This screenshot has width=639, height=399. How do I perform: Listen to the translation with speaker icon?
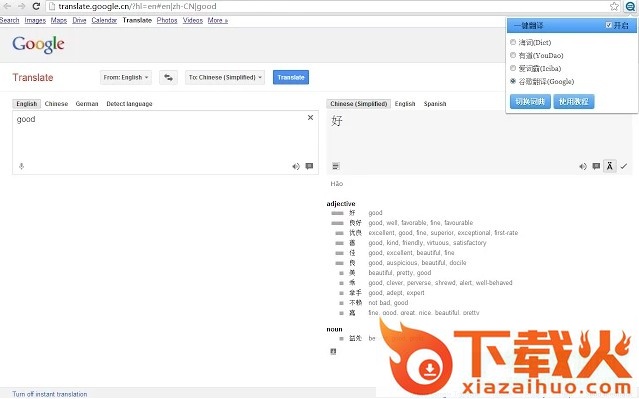coord(583,166)
